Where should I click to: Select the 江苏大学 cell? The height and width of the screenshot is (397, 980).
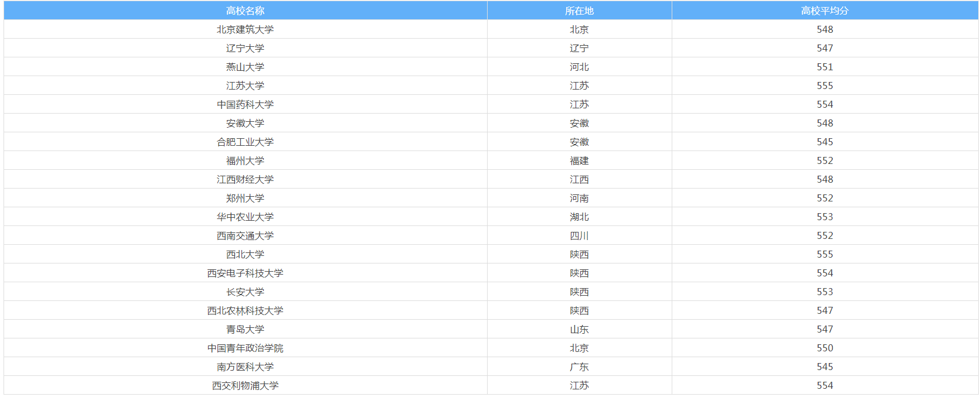click(245, 85)
